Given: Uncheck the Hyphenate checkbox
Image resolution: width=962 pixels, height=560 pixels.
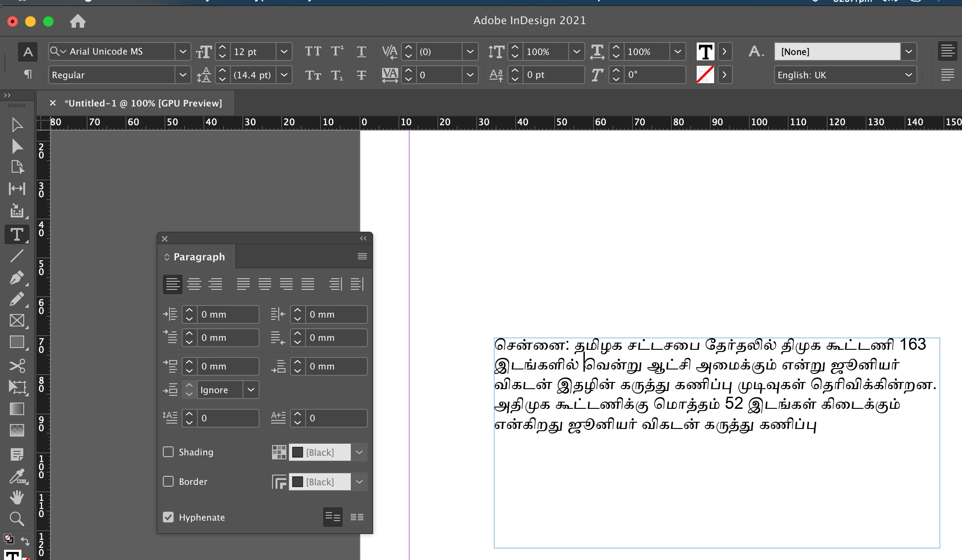Looking at the screenshot, I should (168, 517).
